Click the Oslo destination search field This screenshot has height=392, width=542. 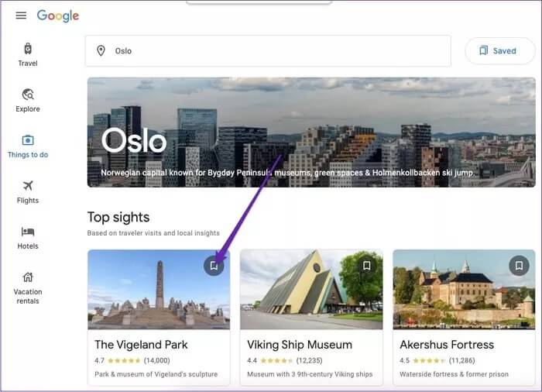pos(268,51)
